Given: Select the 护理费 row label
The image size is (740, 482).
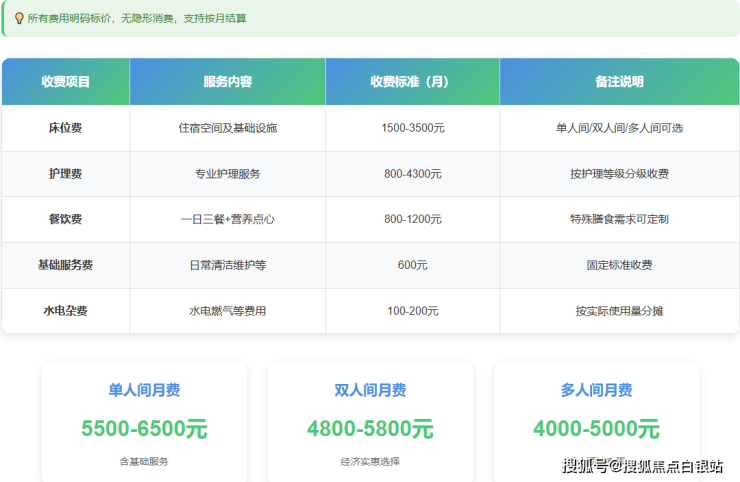Looking at the screenshot, I should coord(65,174).
